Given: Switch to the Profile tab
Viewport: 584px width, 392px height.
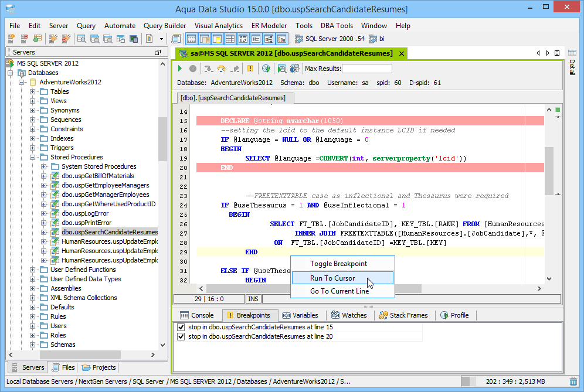Looking at the screenshot, I should (455, 315).
